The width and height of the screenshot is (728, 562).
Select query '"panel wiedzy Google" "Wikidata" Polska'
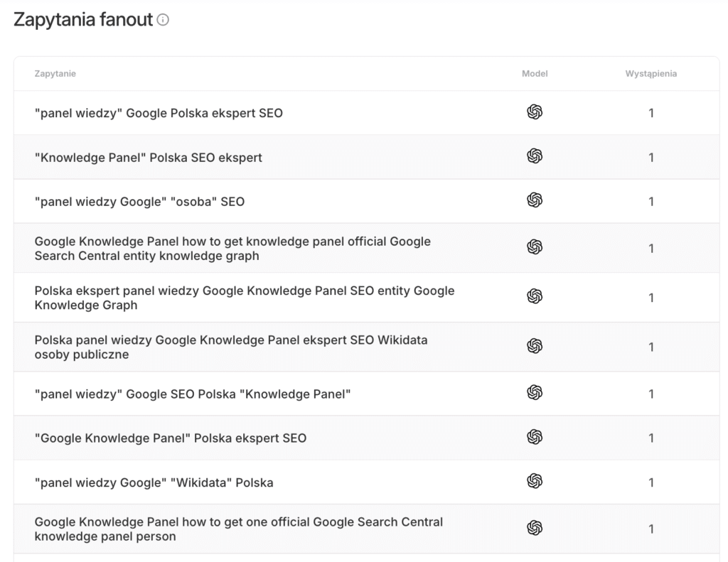154,482
